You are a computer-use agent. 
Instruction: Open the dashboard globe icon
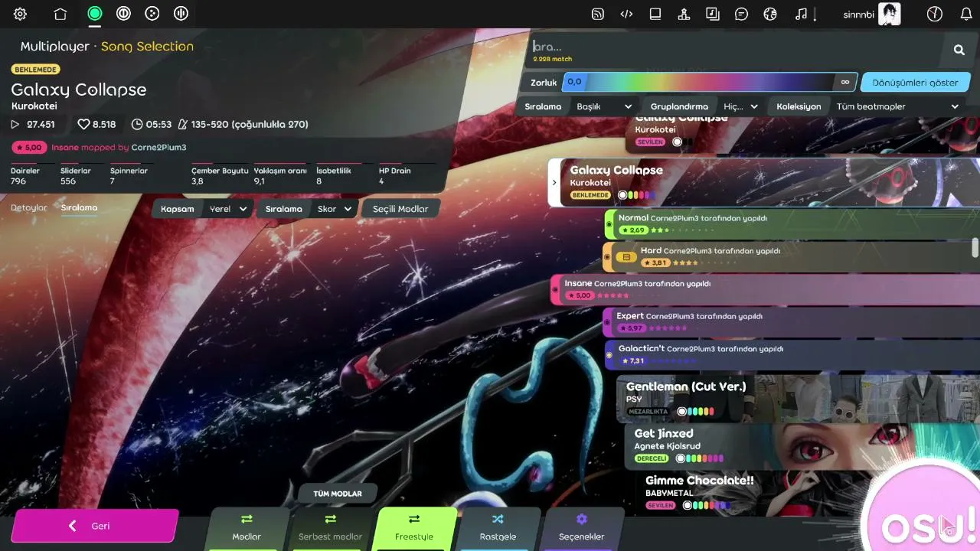(x=770, y=14)
